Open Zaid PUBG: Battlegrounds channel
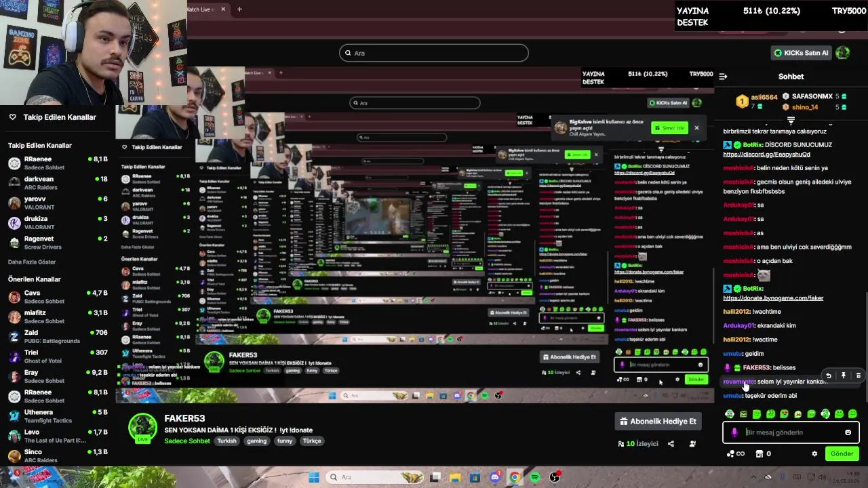 click(x=58, y=336)
